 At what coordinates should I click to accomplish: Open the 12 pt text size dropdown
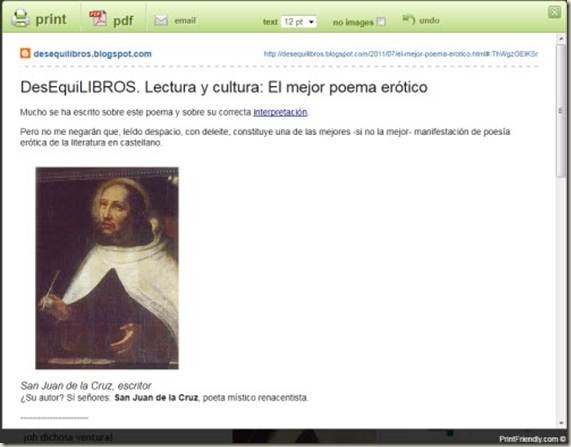point(299,22)
